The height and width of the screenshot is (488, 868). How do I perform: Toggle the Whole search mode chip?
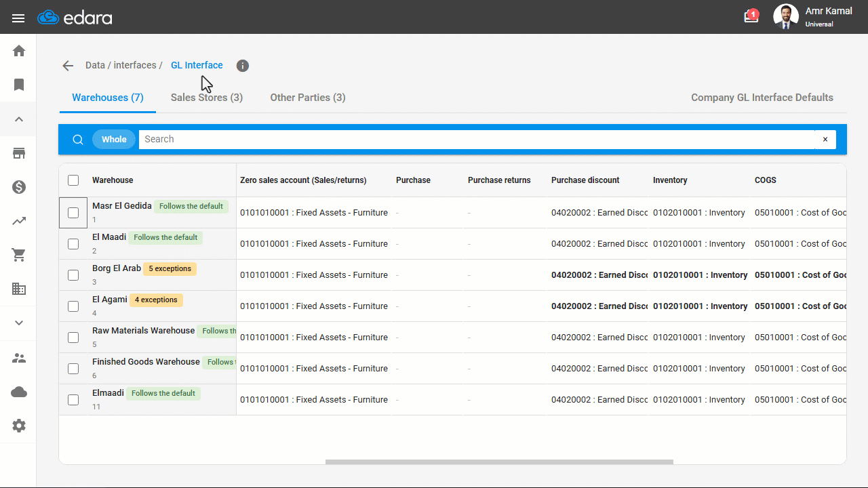[x=114, y=140]
